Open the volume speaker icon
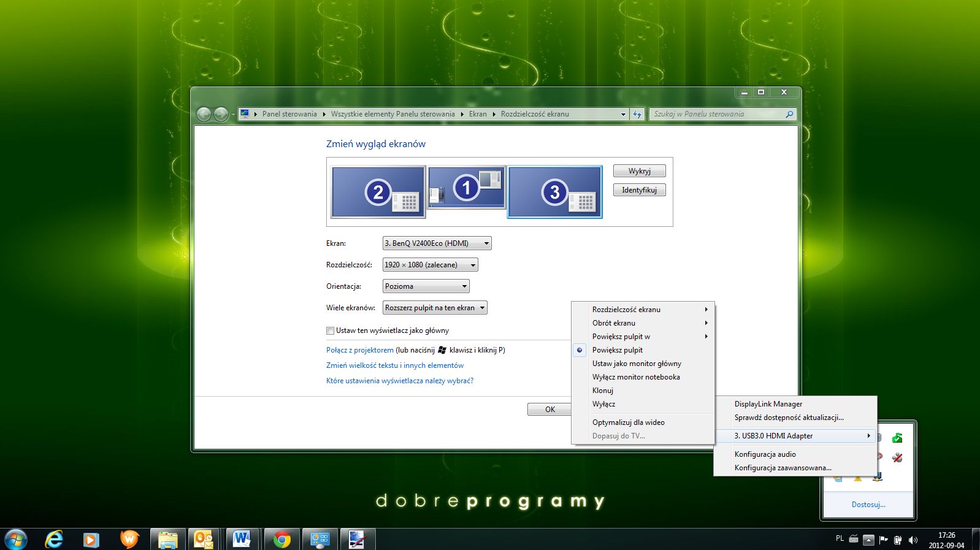Viewport: 980px width, 550px height. pos(913,540)
